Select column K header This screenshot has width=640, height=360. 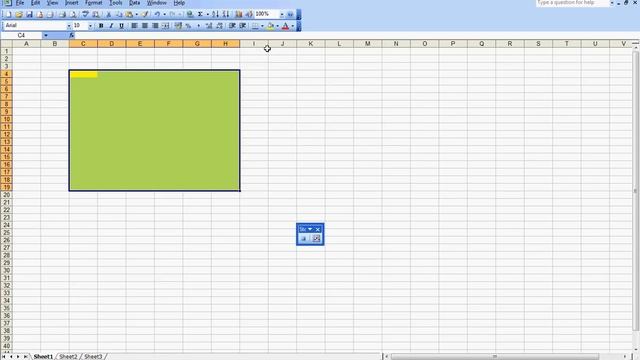(x=311, y=44)
